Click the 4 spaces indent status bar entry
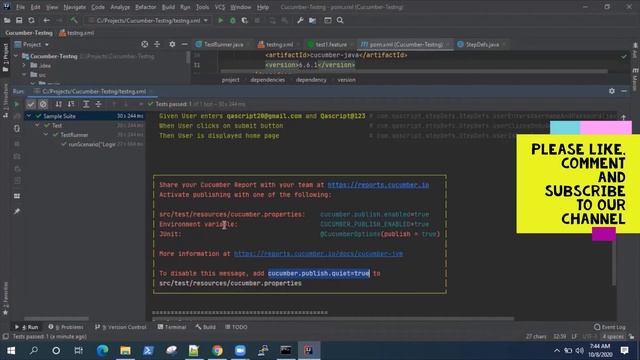This screenshot has width=640, height=360. tap(613, 337)
